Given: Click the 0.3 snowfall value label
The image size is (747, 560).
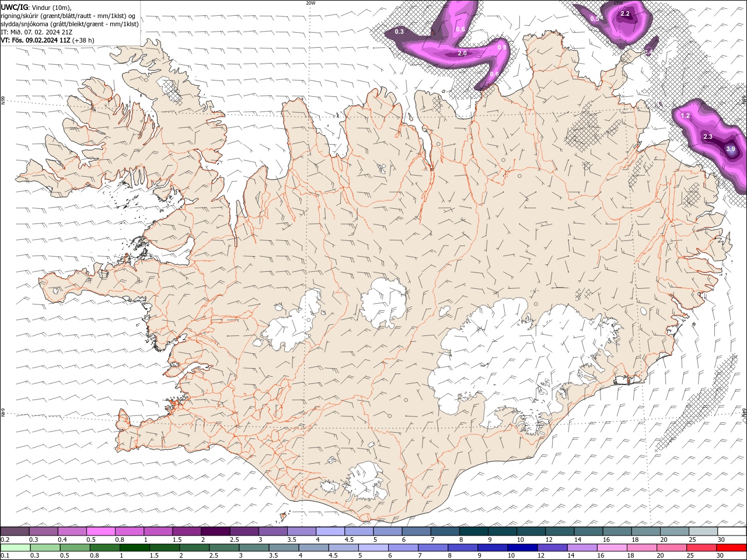Looking at the screenshot, I should coord(399,32).
